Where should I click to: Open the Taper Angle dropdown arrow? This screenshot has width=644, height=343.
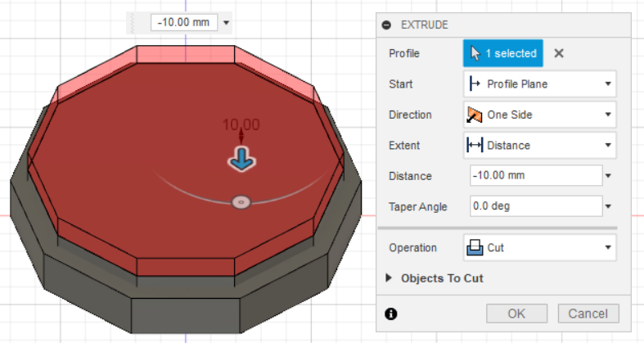pyautogui.click(x=608, y=206)
